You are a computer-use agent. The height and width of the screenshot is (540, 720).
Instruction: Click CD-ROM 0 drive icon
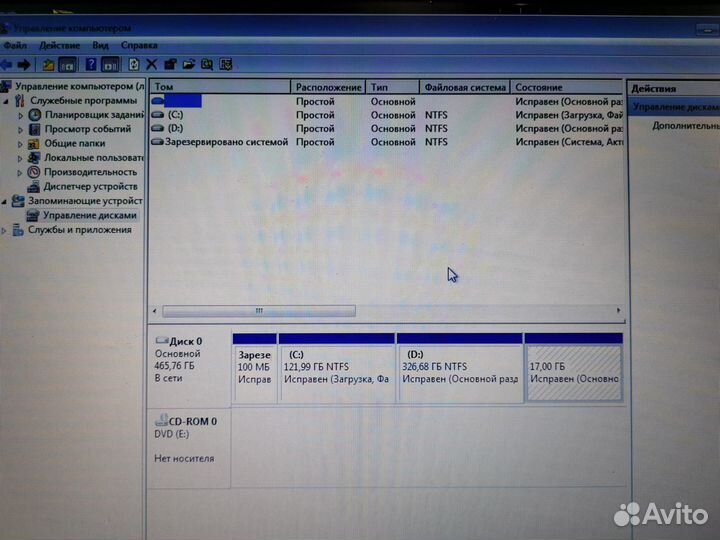point(162,420)
